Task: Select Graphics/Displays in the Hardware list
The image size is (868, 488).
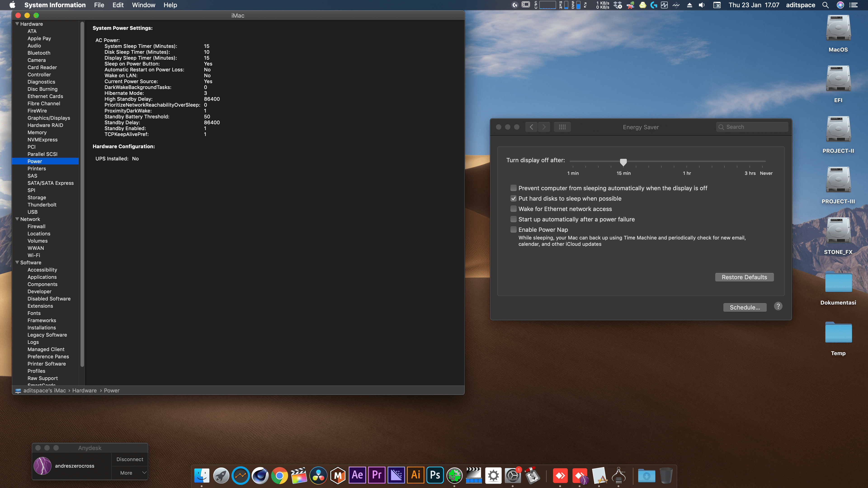Action: point(49,118)
